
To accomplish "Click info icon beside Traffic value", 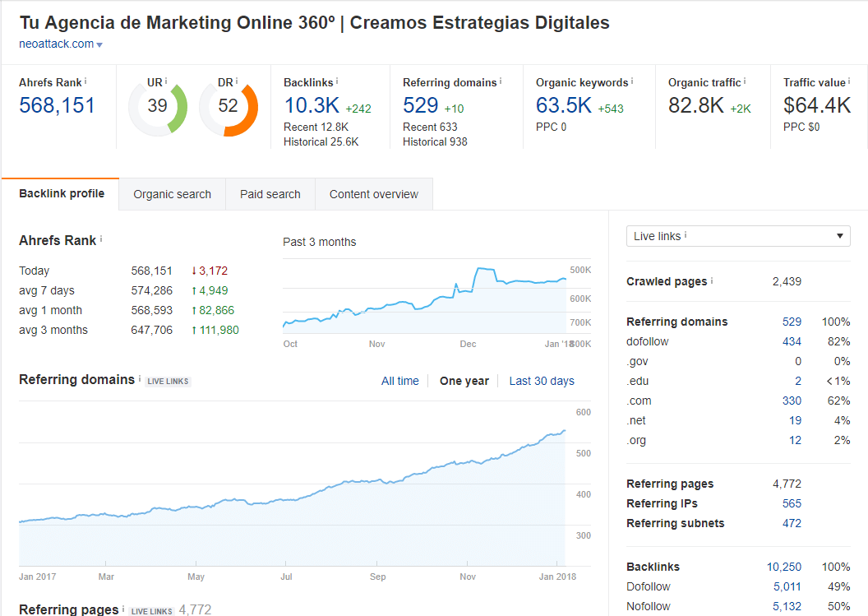I will pyautogui.click(x=849, y=81).
